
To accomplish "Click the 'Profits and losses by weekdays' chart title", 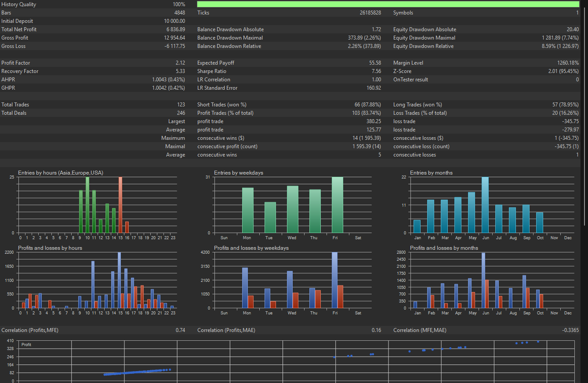I will tap(251, 248).
